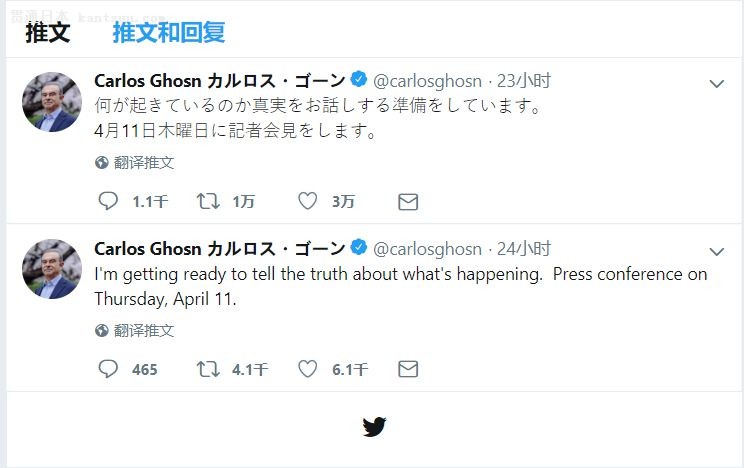Image resolution: width=744 pixels, height=468 pixels.
Task: Open the 24小时 timestamp link
Action: (x=524, y=248)
